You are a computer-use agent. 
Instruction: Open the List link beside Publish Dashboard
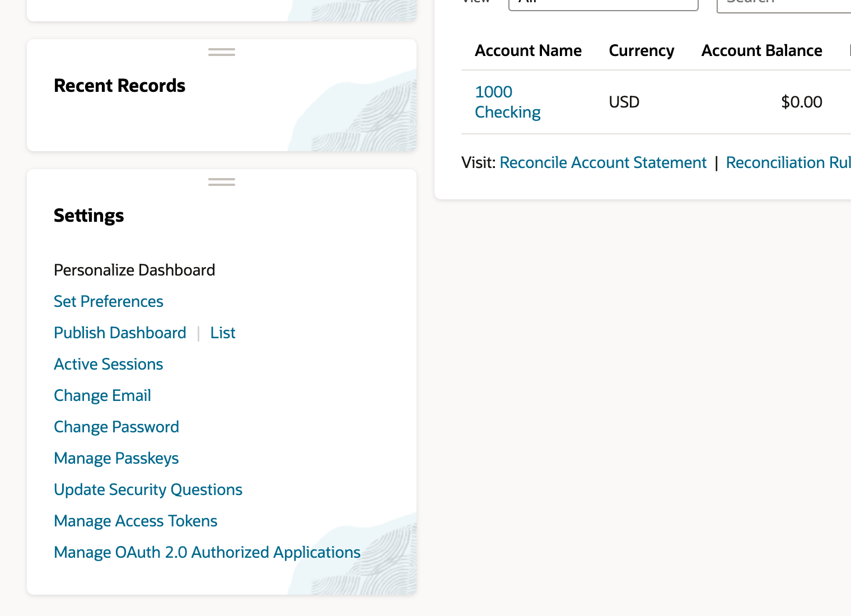coord(223,333)
